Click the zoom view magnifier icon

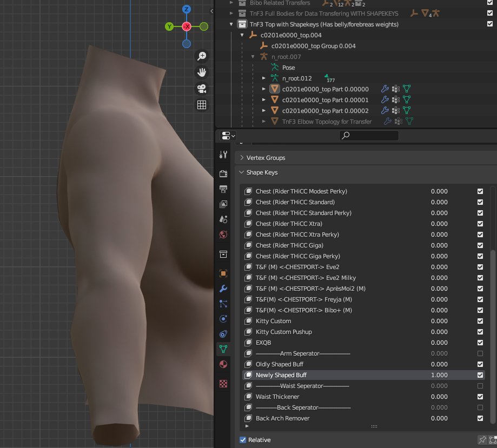pos(202,56)
